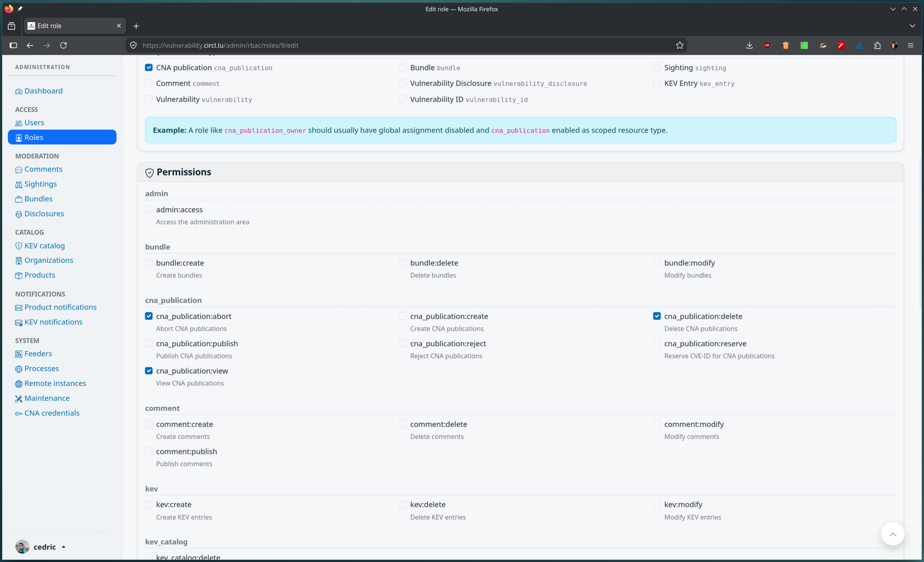Open the Firefox extensions puzzle icon
The width and height of the screenshot is (924, 562).
[x=877, y=45]
